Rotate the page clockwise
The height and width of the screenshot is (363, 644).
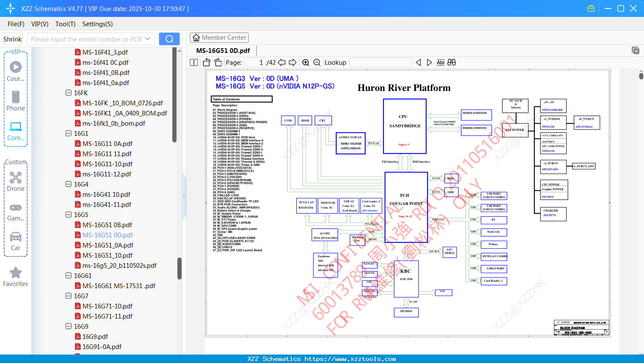(x=218, y=63)
